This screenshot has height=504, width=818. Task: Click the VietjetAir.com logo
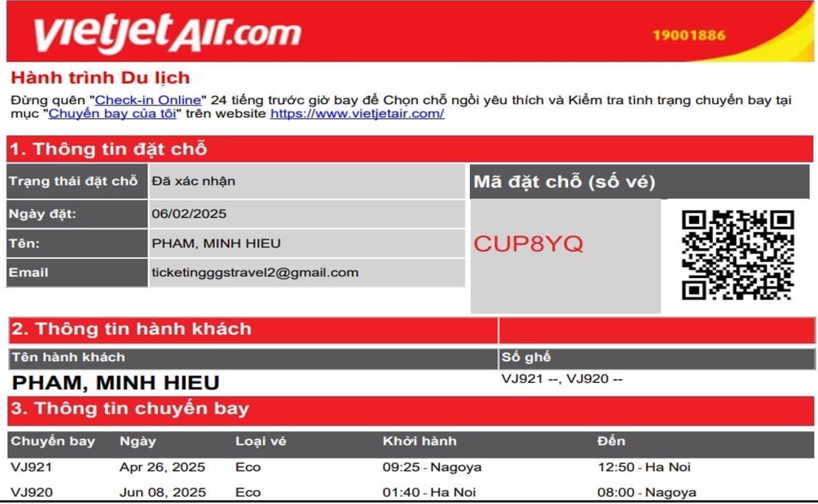168,33
